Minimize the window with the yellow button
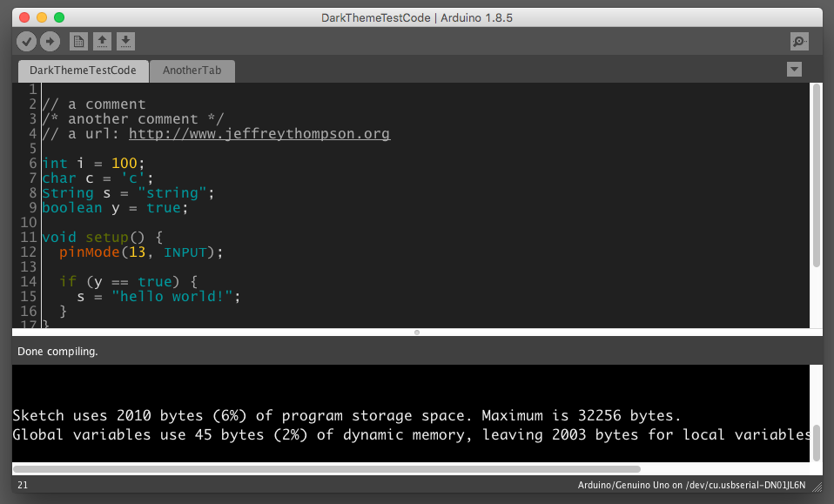Viewport: 834px width, 504px height. click(x=42, y=17)
